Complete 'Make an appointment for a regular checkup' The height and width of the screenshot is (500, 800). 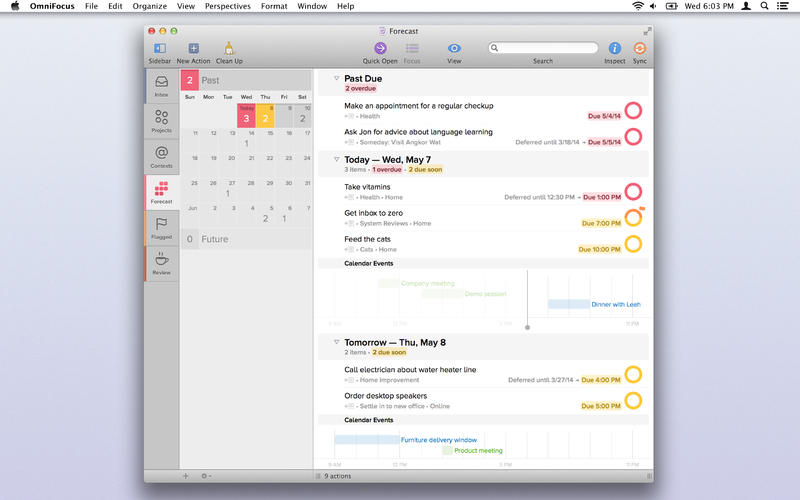pos(633,111)
